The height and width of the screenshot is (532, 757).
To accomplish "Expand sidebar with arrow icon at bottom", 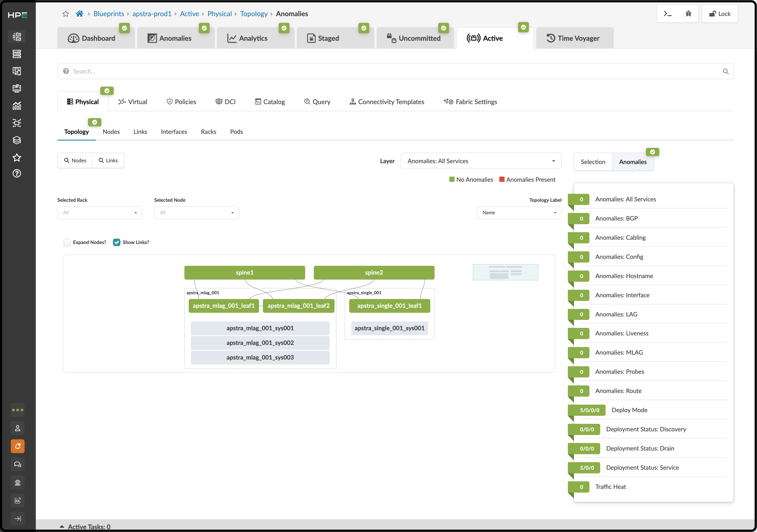I will point(18,518).
